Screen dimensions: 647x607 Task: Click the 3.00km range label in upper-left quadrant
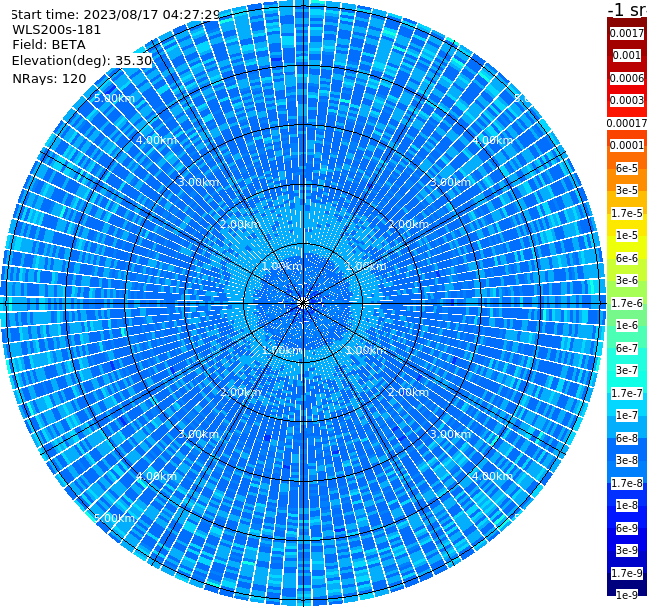coord(198,182)
